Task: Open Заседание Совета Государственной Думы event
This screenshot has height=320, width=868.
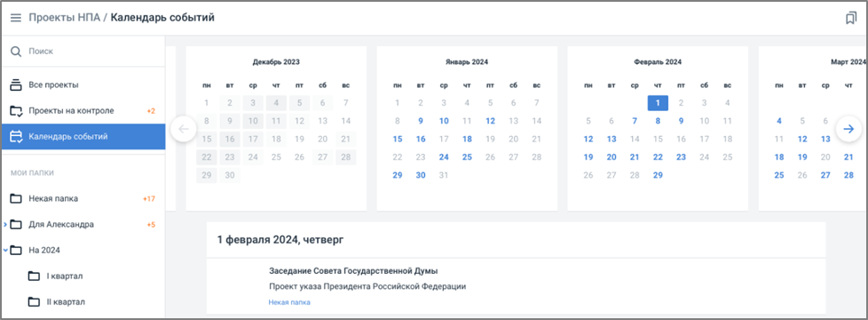Action: (x=353, y=271)
